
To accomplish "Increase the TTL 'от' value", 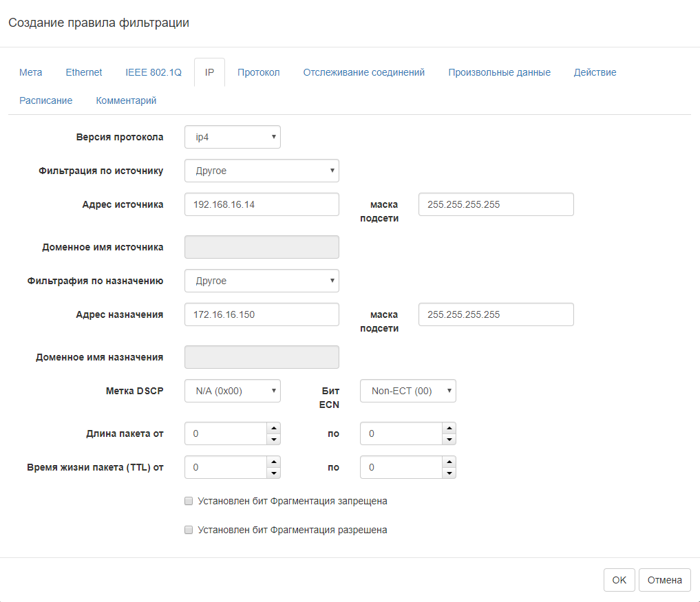I will (x=273, y=462).
